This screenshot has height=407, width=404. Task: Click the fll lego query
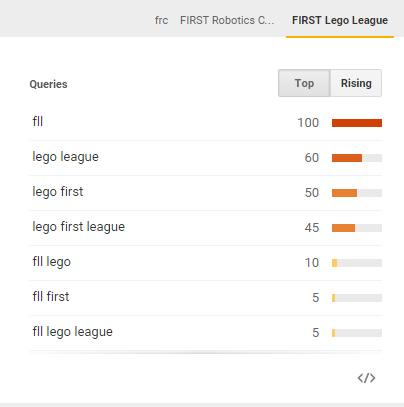(52, 262)
